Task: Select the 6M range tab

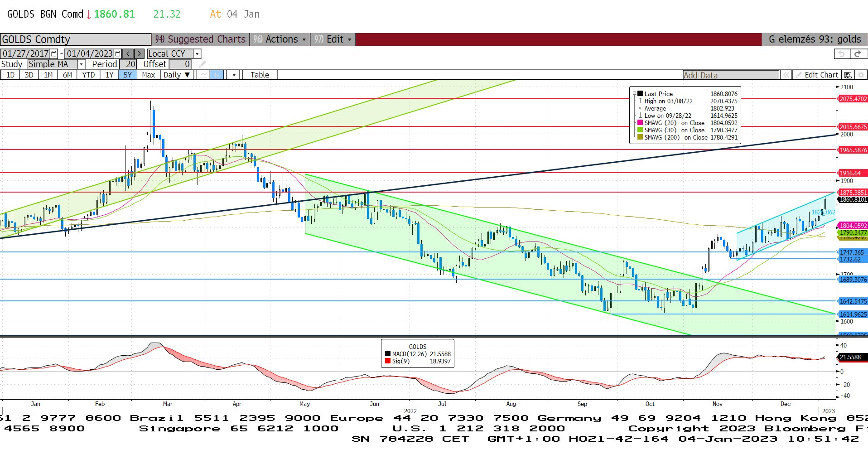Action: 67,75
